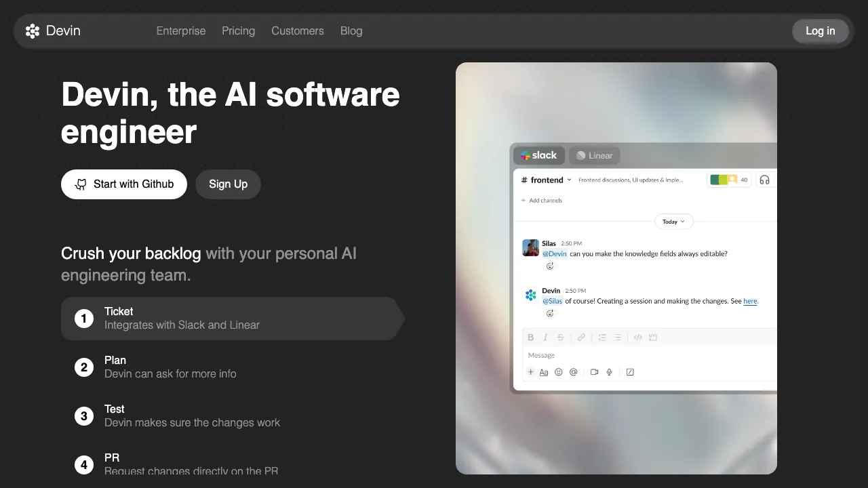Click the link icon in Slack formatting toolbar
Viewport: 868px width, 488px height.
pos(581,338)
